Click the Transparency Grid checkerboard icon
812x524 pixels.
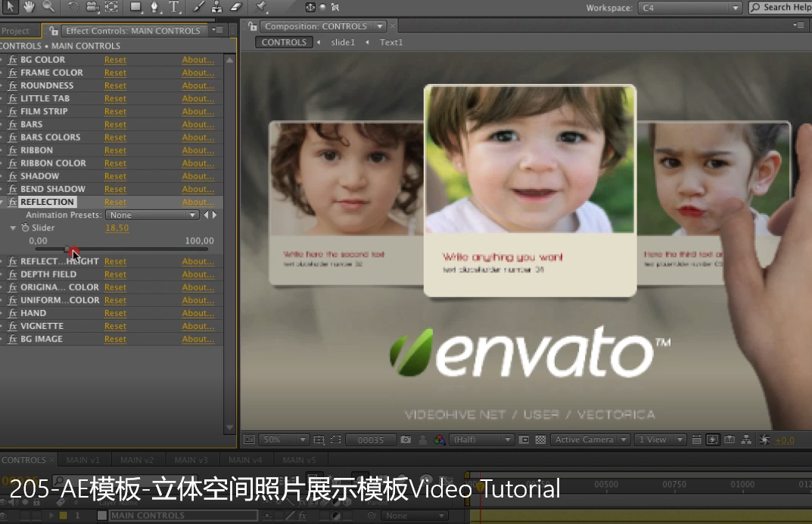tap(540, 439)
